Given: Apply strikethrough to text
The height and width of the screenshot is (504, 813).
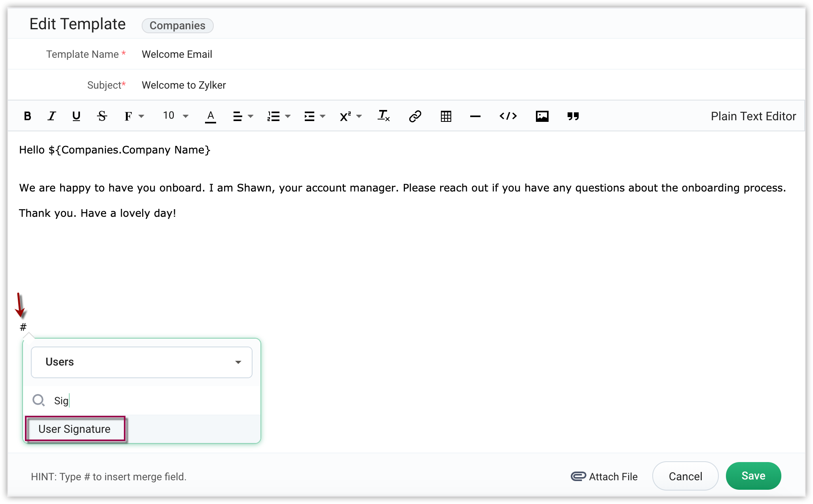Looking at the screenshot, I should [102, 116].
